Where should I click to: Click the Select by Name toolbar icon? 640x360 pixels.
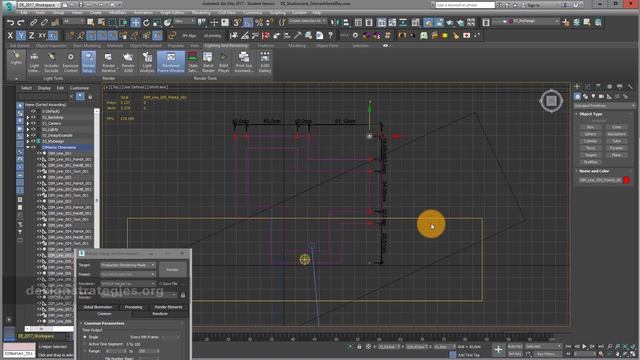(x=101, y=22)
